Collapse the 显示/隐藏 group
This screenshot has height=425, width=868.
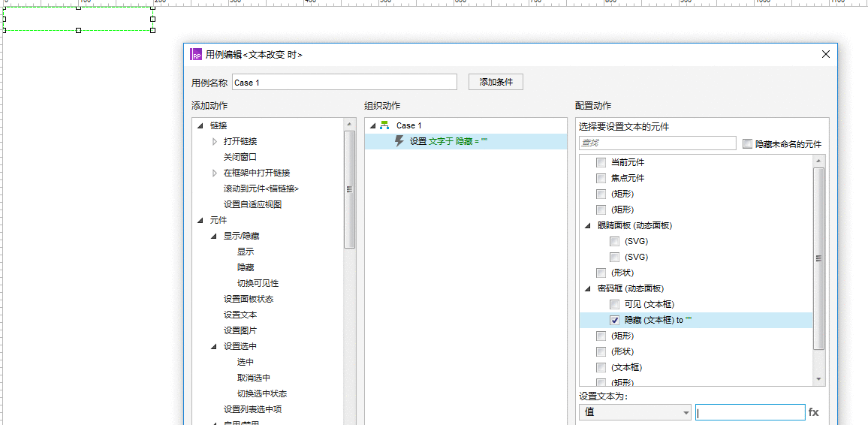(214, 237)
